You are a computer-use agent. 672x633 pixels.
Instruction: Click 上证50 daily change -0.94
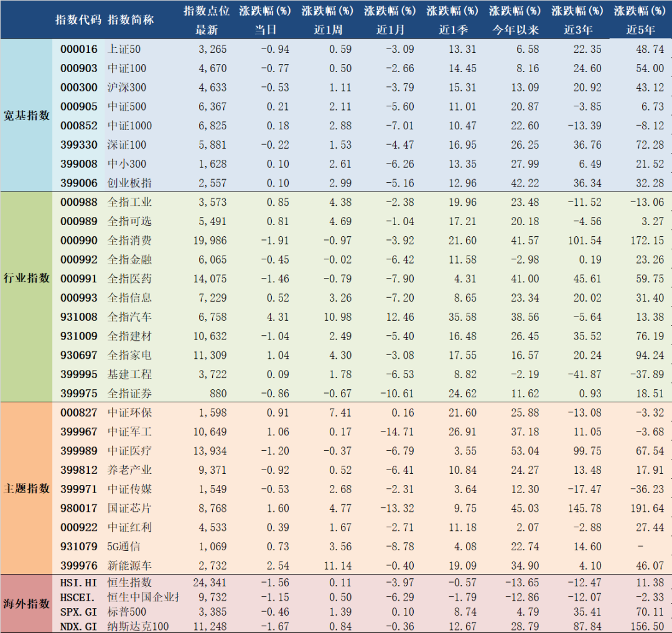point(275,49)
